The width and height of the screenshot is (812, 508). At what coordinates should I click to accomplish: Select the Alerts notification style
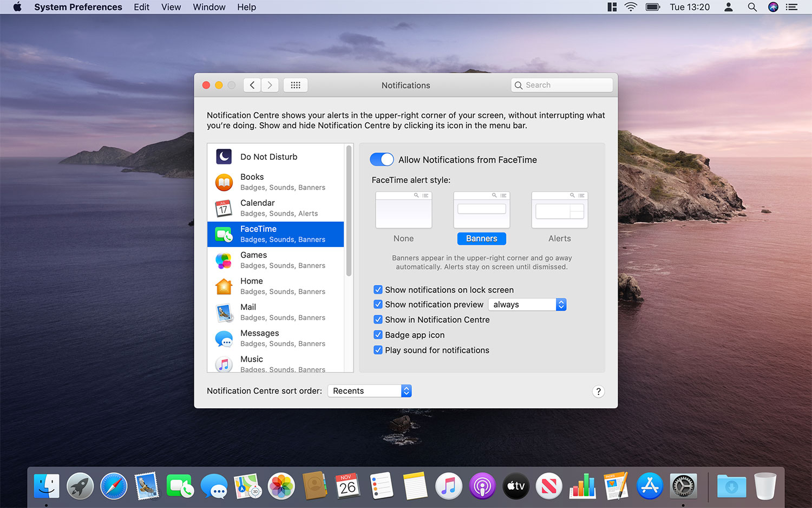click(559, 210)
